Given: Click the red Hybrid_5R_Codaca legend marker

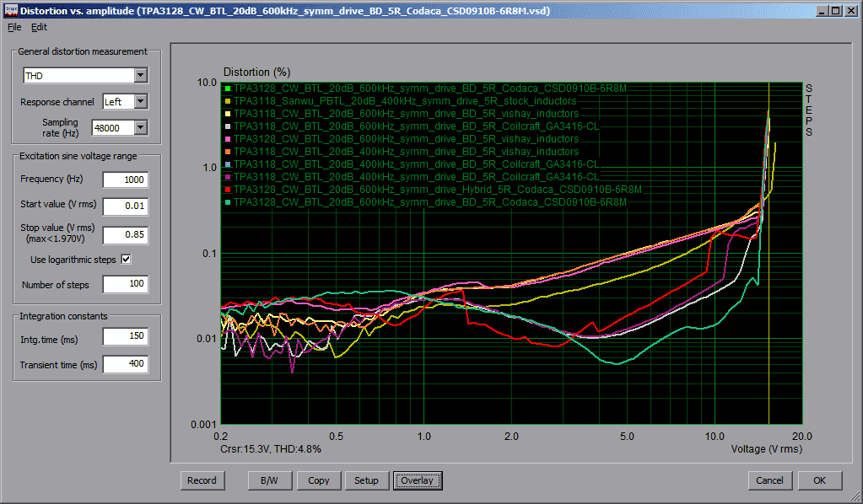Looking at the screenshot, I should pyautogui.click(x=228, y=190).
